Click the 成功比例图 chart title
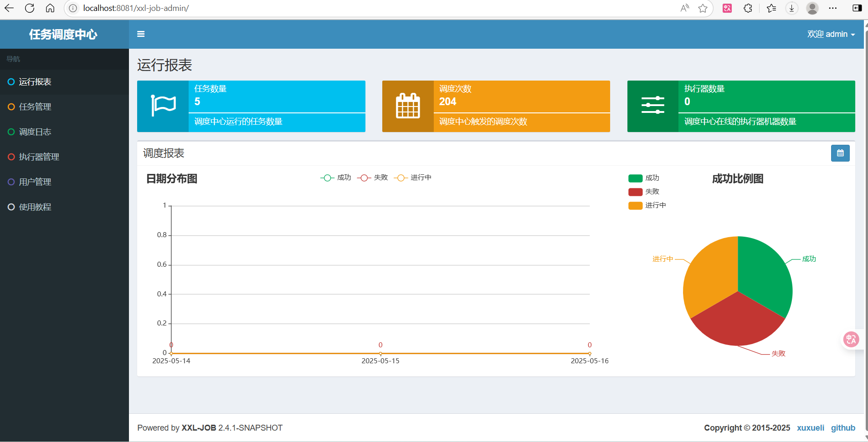The width and height of the screenshot is (868, 442). tap(738, 178)
